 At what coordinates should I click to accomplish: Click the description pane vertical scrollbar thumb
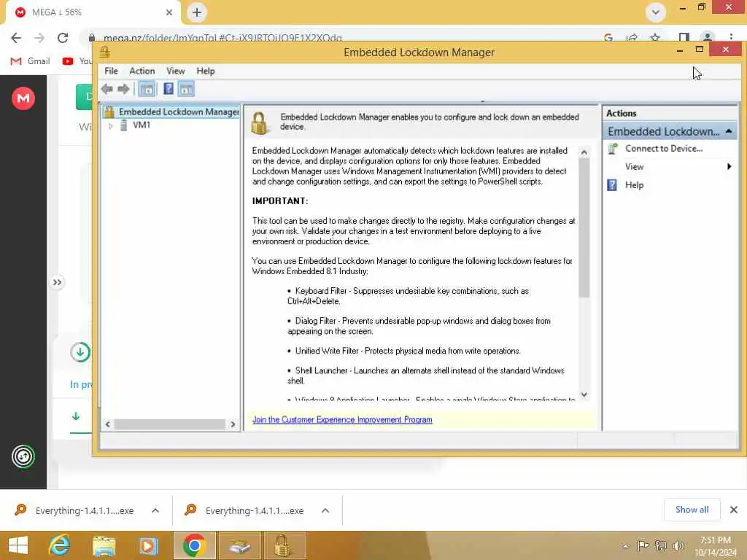click(x=584, y=227)
